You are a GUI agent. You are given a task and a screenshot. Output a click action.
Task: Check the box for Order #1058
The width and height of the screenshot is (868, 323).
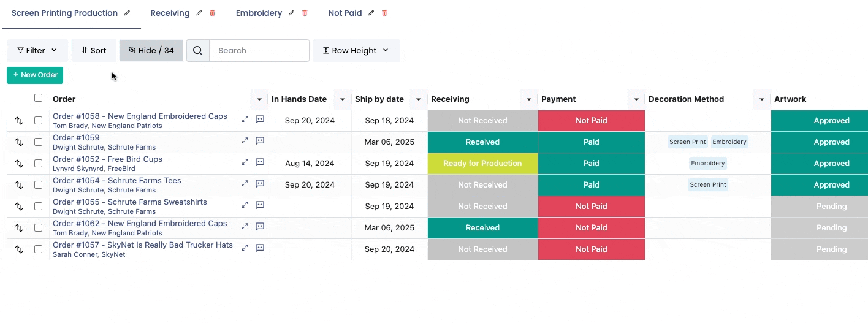[39, 121]
